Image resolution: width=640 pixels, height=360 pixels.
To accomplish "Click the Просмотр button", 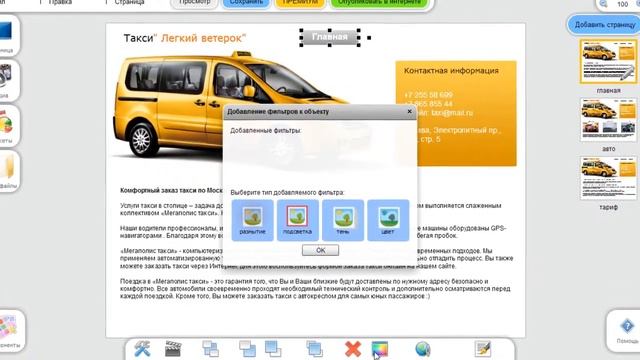I will click(x=195, y=3).
